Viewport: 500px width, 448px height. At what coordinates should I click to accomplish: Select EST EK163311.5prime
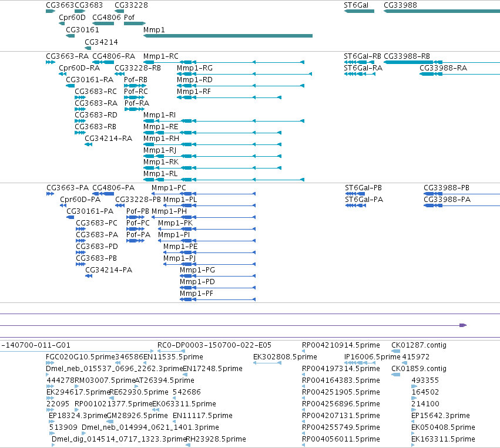click(413, 445)
